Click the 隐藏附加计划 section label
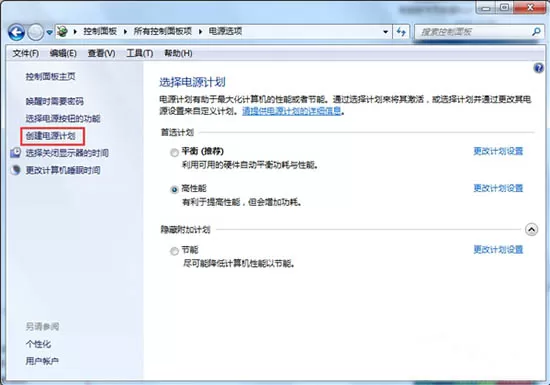This screenshot has height=385, width=550. click(x=186, y=230)
